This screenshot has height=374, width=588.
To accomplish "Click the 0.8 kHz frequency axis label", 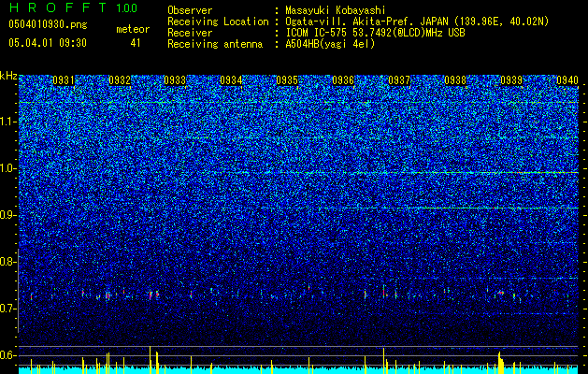I will (8, 262).
